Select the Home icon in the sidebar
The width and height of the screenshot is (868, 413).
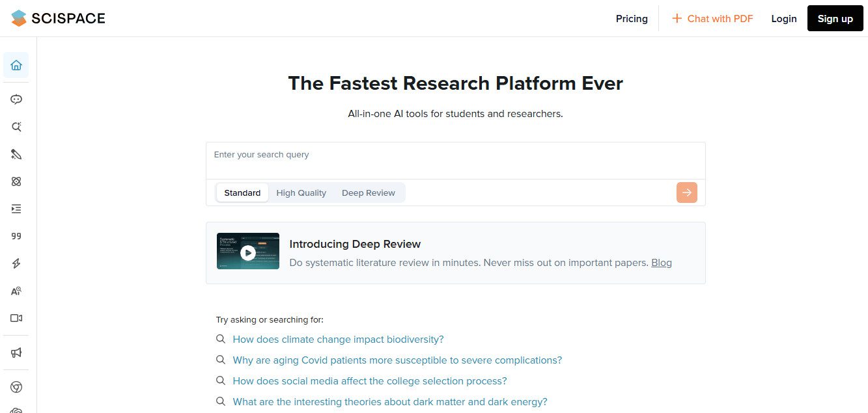[16, 65]
